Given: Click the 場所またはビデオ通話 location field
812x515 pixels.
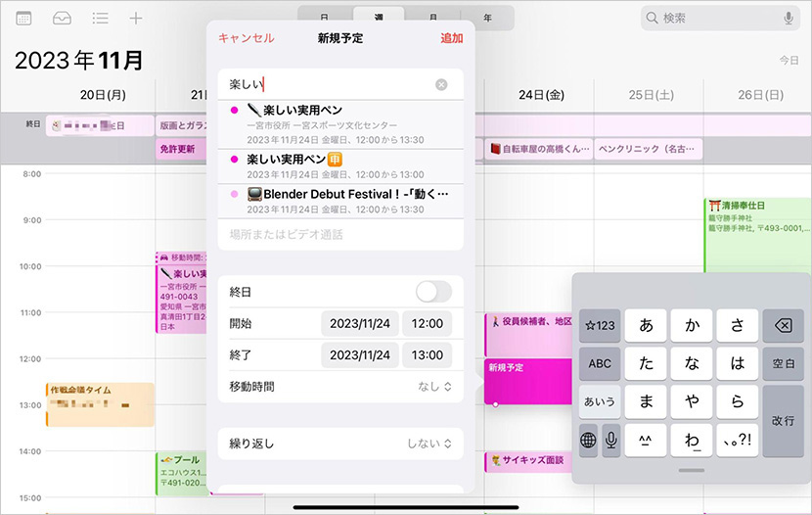Looking at the screenshot, I should tap(340, 235).
